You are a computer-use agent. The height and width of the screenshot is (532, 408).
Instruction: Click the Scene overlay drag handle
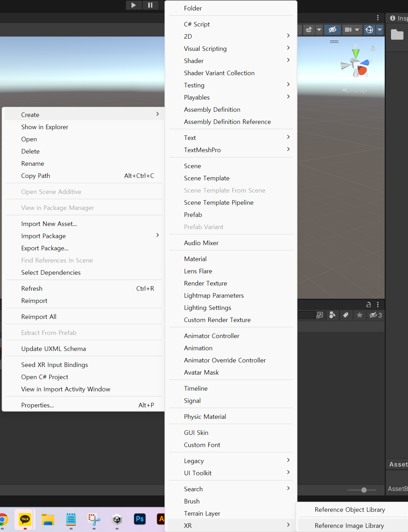coord(334,41)
